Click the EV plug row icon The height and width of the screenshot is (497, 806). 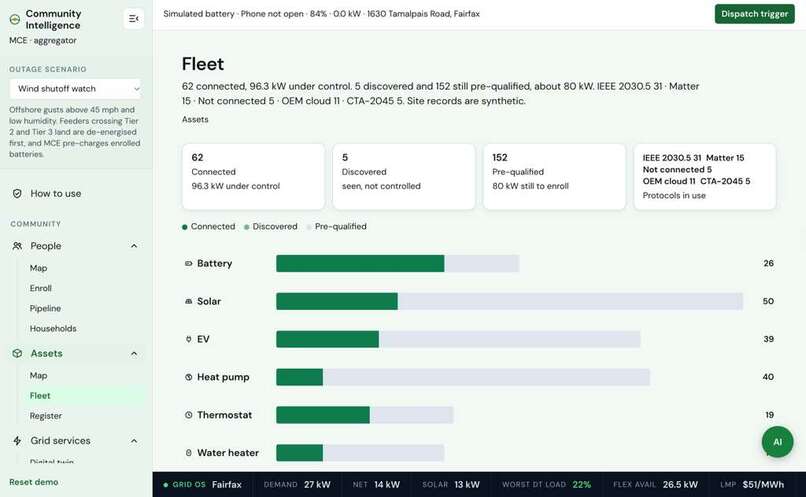pos(188,339)
